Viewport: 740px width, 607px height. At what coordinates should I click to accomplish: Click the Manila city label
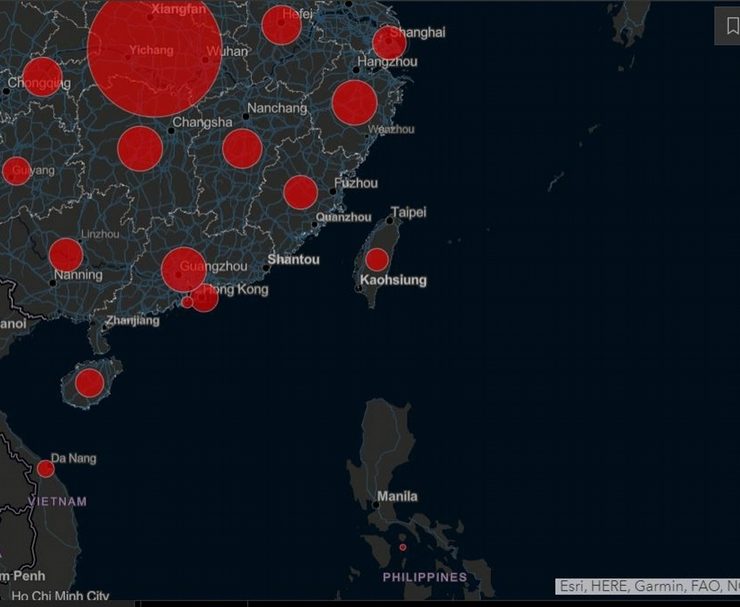(x=398, y=496)
